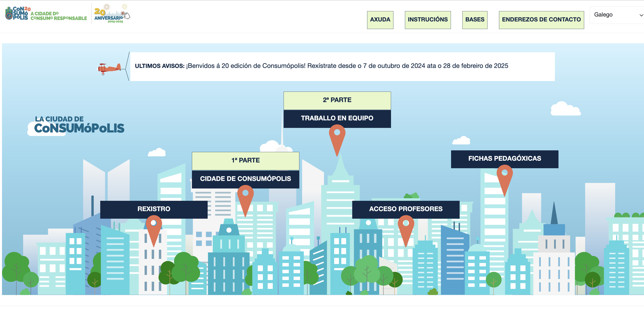Screen dimensions: 644x315
Task: Open the Galego language dropdown
Action: coord(617,15)
